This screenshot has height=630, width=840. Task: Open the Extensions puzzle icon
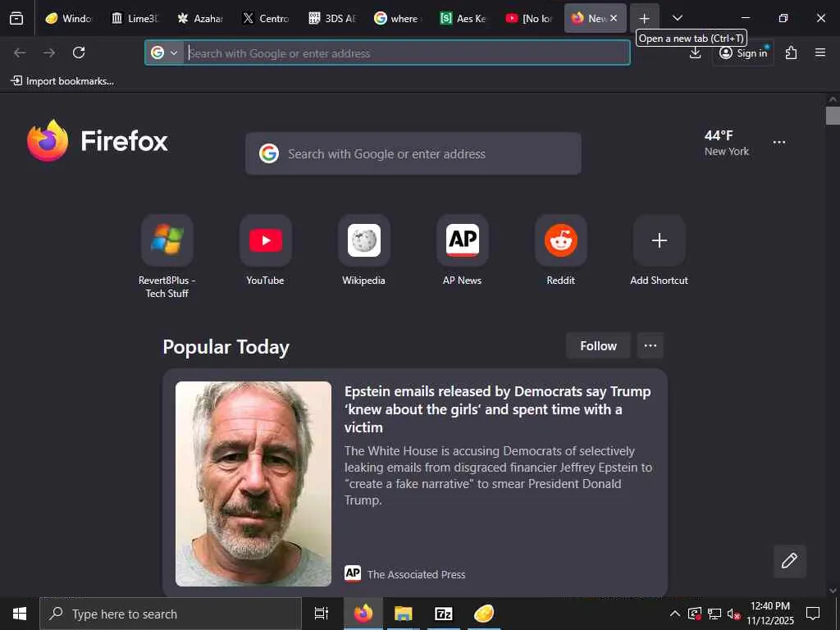[792, 52]
